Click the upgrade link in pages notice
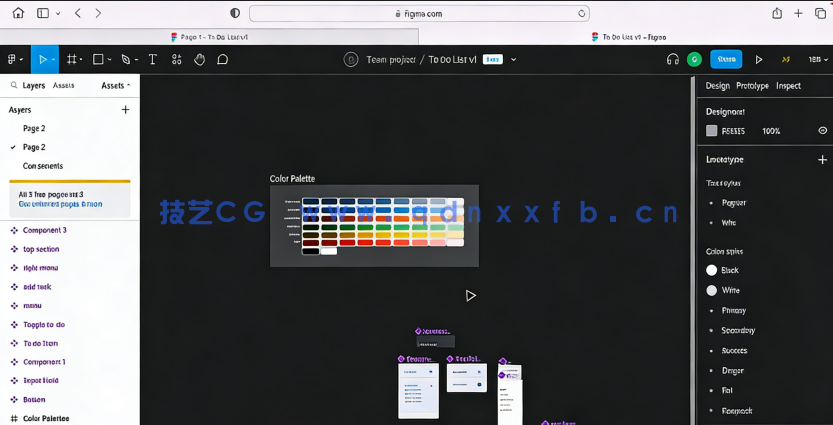This screenshot has width=833, height=425. click(60, 204)
